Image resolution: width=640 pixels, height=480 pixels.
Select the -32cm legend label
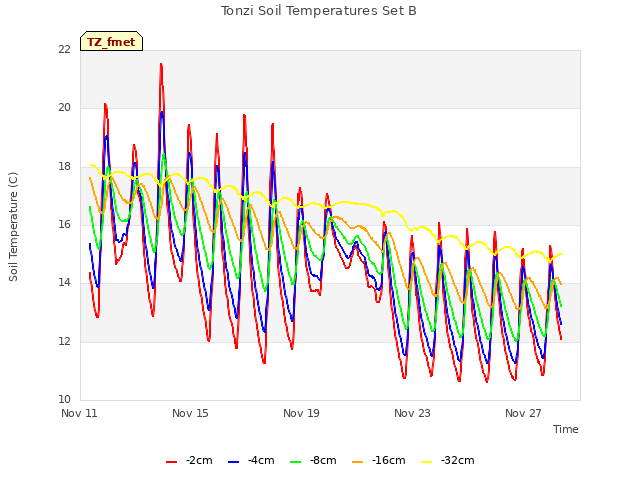pyautogui.click(x=458, y=460)
